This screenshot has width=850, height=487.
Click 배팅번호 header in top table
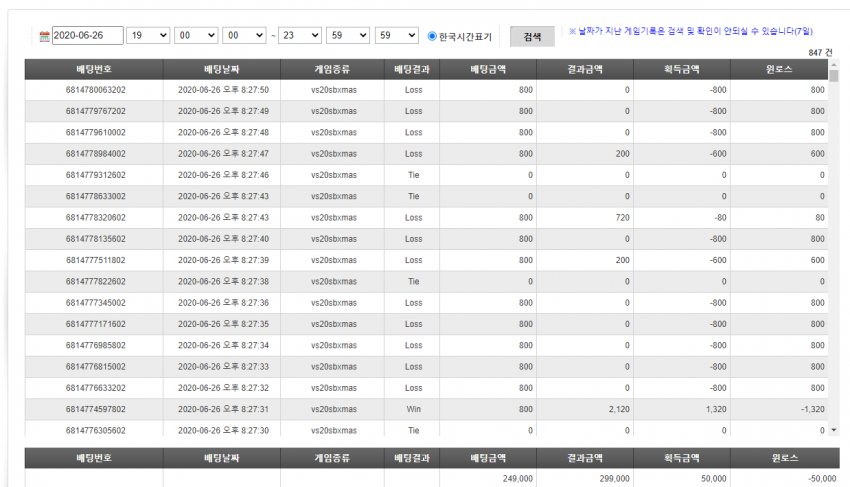click(94, 69)
